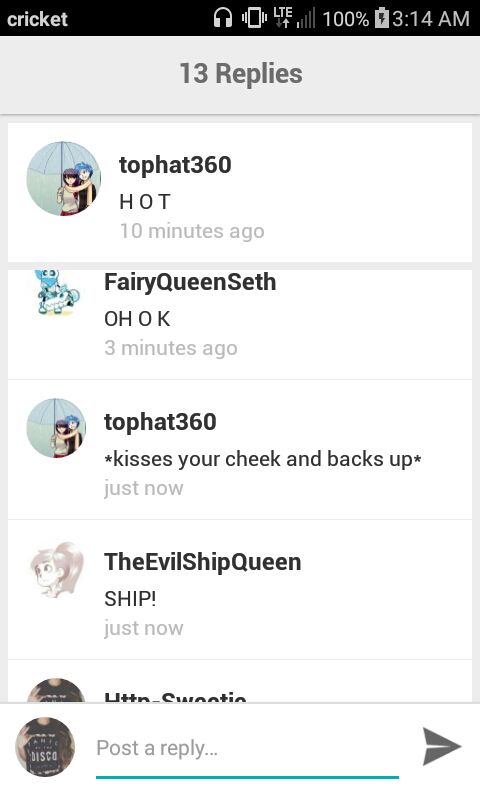This screenshot has height=792, width=480.
Task: Tap the kisses your cheek reply message
Action: pos(263,459)
